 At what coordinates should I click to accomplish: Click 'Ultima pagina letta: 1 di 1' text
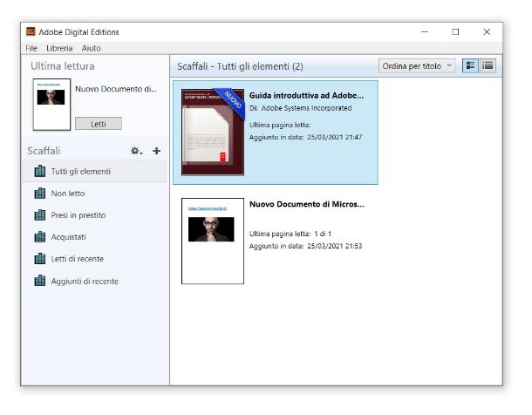(x=290, y=234)
